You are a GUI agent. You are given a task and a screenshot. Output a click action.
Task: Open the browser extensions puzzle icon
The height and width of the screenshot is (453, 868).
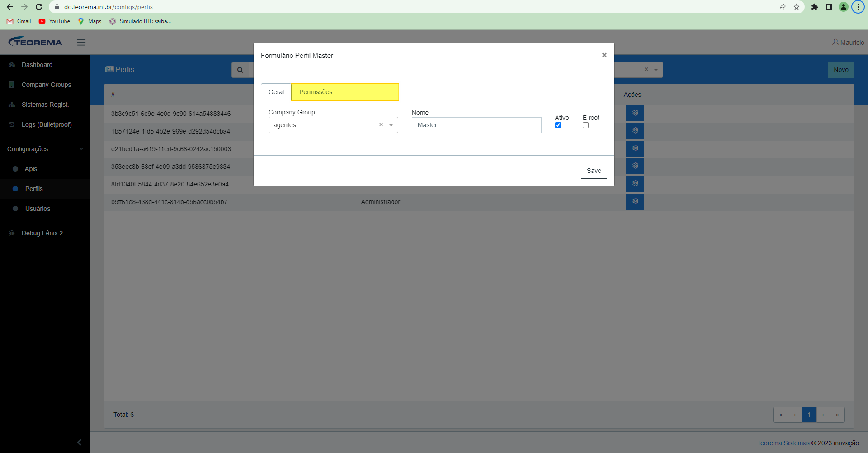(x=815, y=7)
